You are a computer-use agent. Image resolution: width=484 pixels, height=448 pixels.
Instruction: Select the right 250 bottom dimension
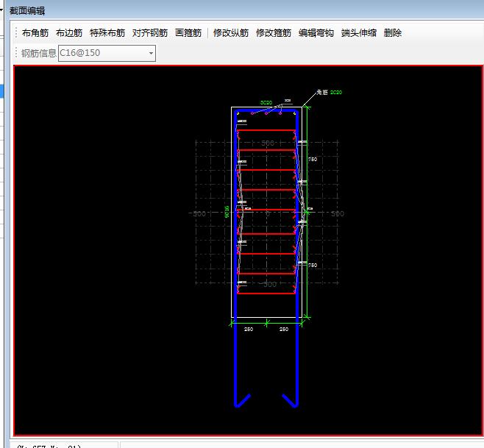(284, 330)
